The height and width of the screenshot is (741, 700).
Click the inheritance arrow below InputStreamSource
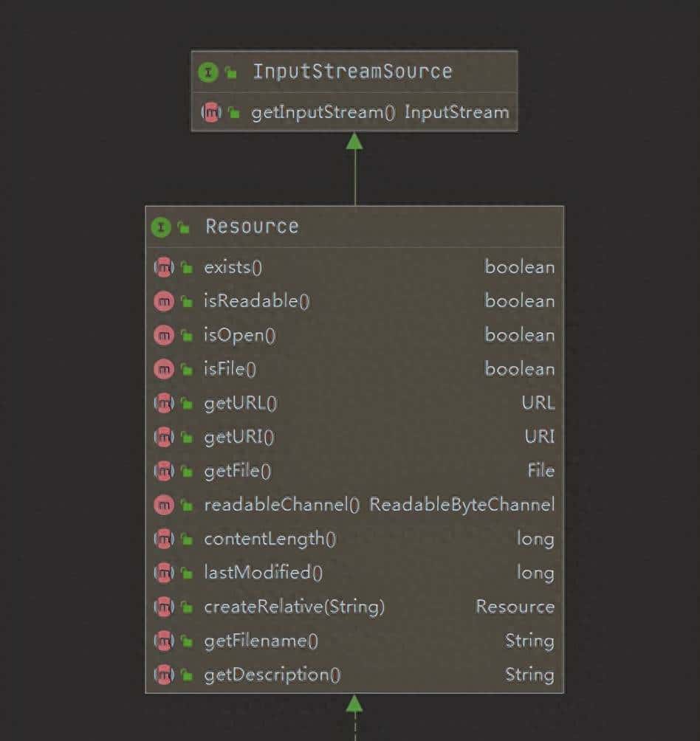(354, 141)
